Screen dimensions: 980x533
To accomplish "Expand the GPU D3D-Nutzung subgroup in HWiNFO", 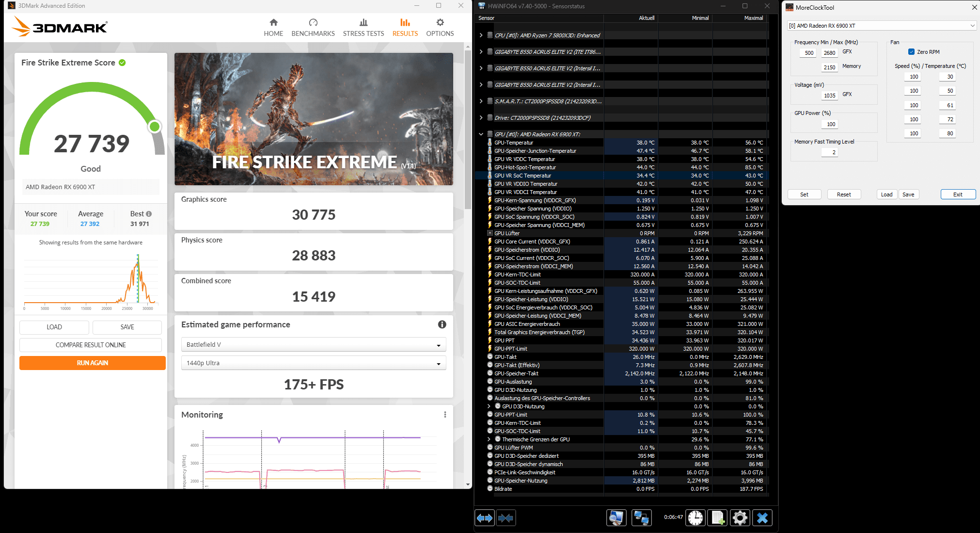I will pyautogui.click(x=489, y=406).
